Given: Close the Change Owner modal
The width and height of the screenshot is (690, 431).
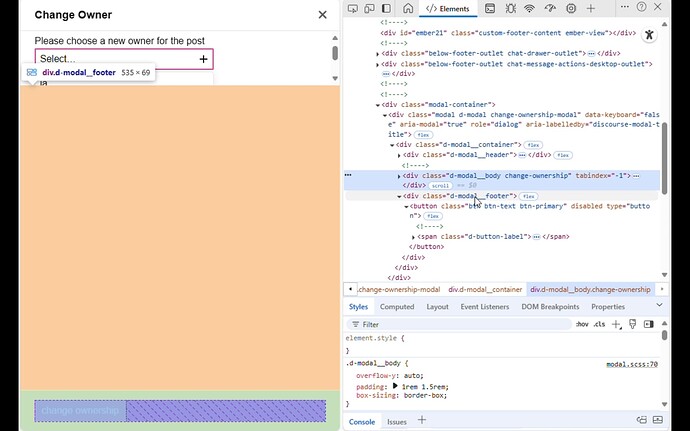Looking at the screenshot, I should click(323, 15).
